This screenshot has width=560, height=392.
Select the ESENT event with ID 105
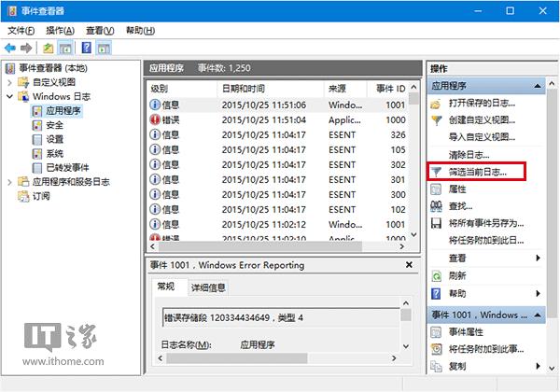pyautogui.click(x=278, y=150)
